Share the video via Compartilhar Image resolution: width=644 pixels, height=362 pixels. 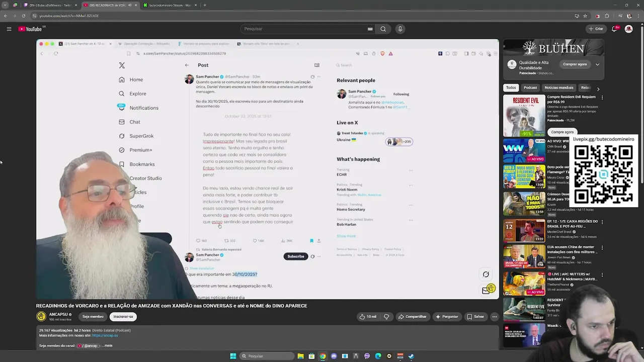[x=412, y=317]
